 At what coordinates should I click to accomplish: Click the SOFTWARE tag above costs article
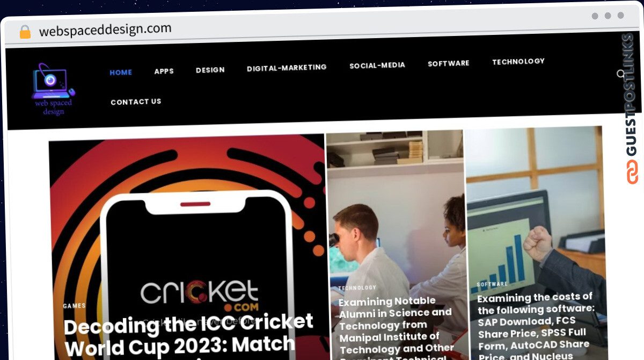coord(492,284)
